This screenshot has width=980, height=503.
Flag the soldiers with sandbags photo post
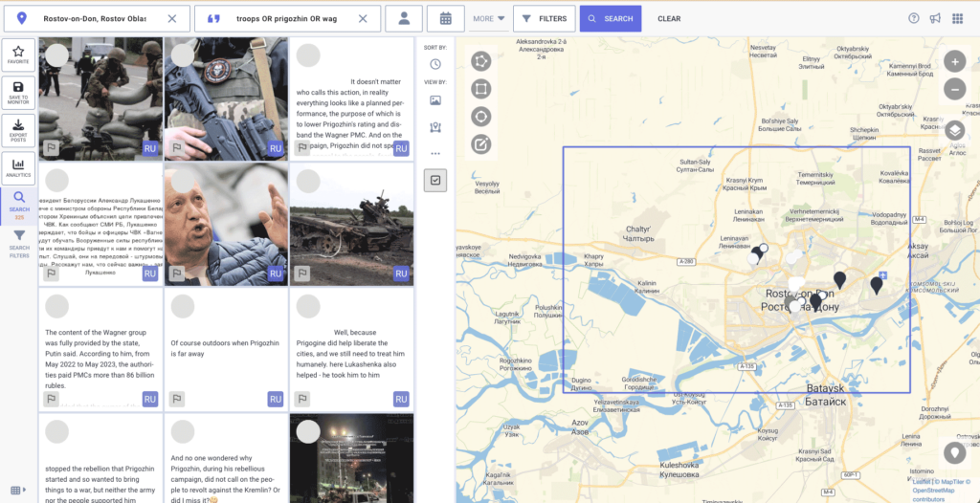[x=52, y=148]
